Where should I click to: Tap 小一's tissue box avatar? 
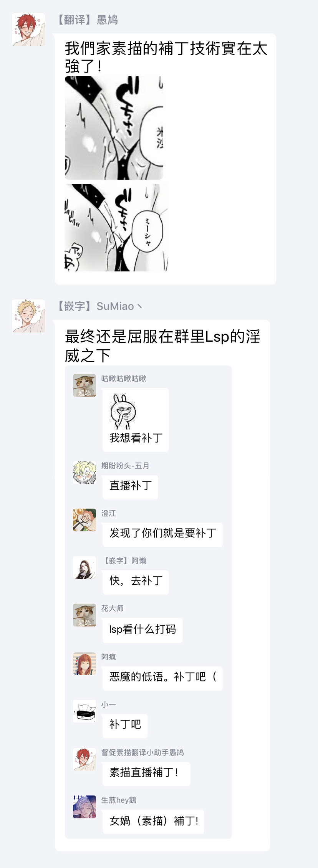(x=84, y=711)
